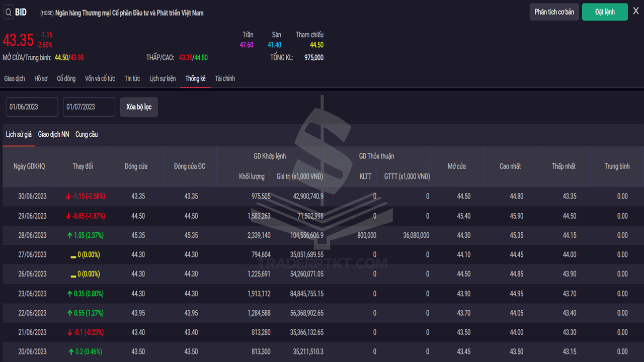This screenshot has width=644, height=362.
Task: Click the Ngày GDKHQ column header
Action: [x=29, y=166]
